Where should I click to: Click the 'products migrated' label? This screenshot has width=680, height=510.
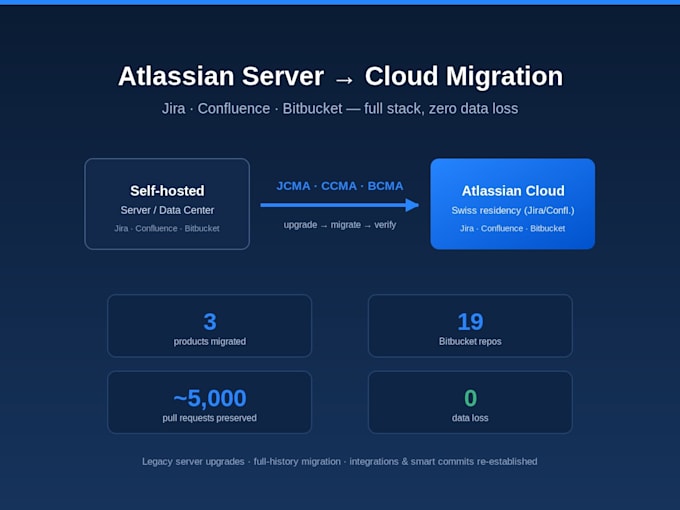(x=209, y=342)
